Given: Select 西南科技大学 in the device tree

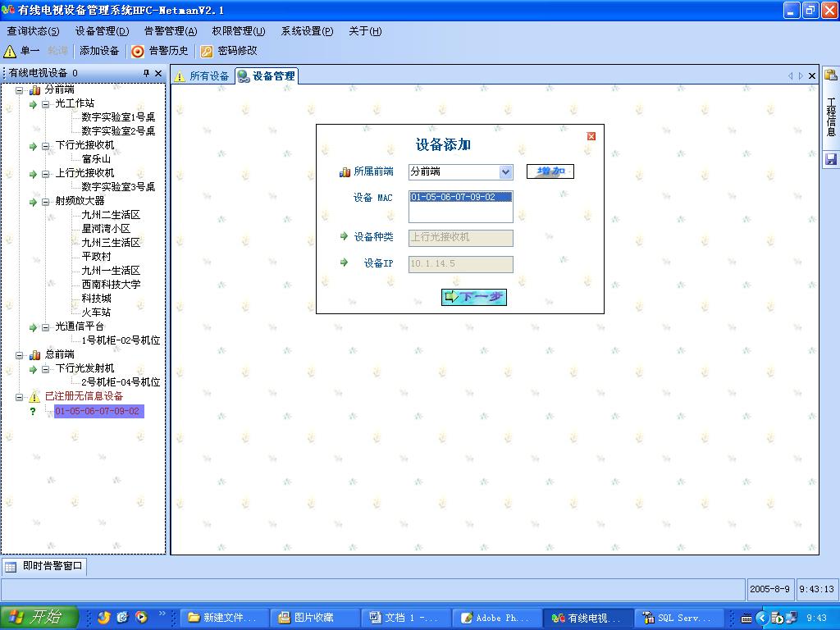Looking at the screenshot, I should pos(111,285).
